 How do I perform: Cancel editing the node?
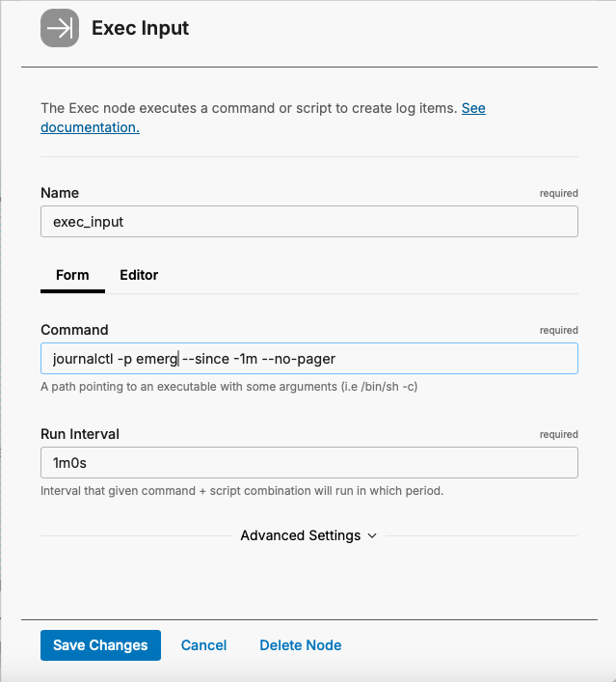[203, 645]
